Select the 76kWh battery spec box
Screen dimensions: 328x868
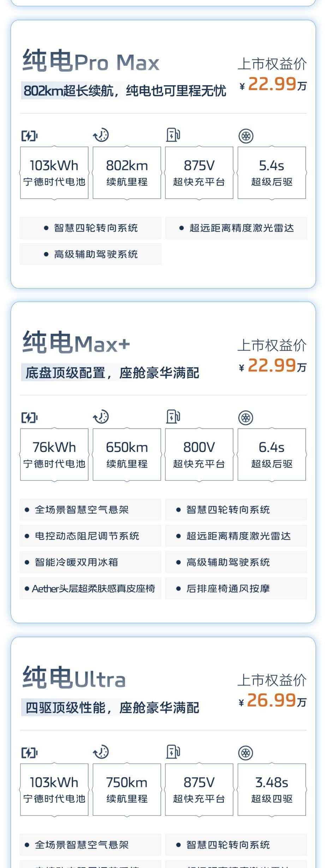point(54,454)
